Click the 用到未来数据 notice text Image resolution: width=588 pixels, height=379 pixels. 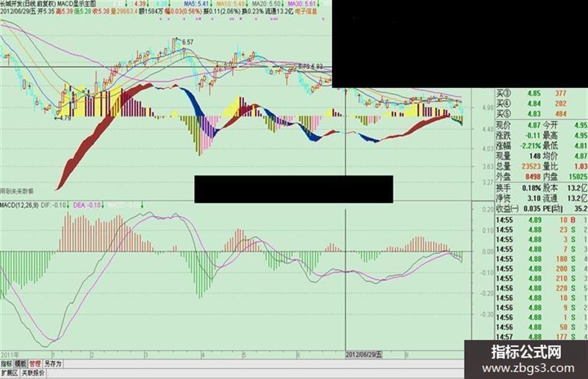(17, 192)
